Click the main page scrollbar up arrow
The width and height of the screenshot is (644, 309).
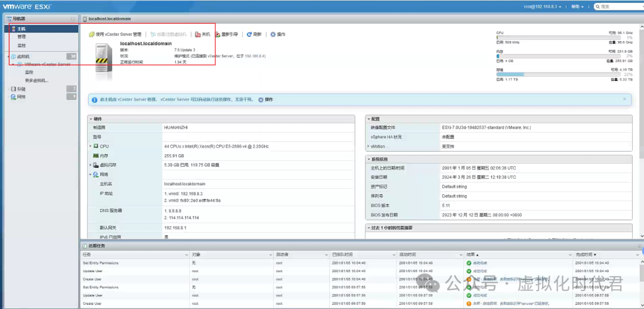pos(641,26)
